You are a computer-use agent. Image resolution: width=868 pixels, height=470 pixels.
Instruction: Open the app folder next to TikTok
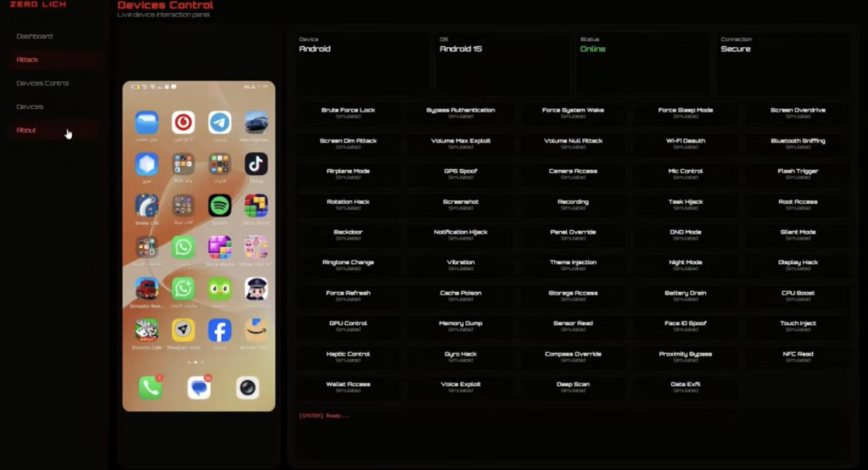(x=220, y=164)
